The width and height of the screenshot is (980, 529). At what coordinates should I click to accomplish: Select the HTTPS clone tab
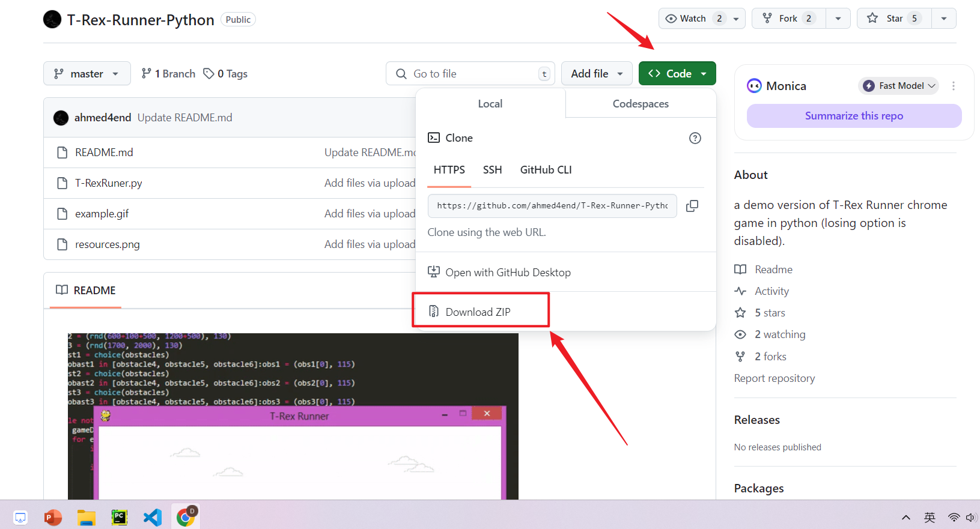(449, 170)
